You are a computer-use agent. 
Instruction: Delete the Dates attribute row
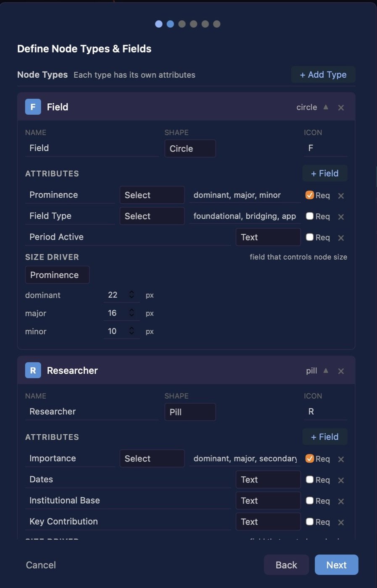tap(341, 480)
